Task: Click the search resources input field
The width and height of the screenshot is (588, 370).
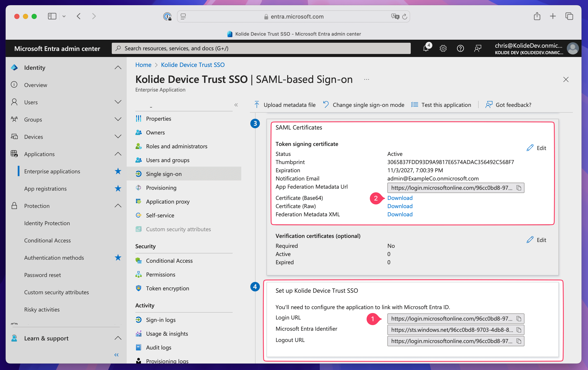Action: (x=261, y=48)
